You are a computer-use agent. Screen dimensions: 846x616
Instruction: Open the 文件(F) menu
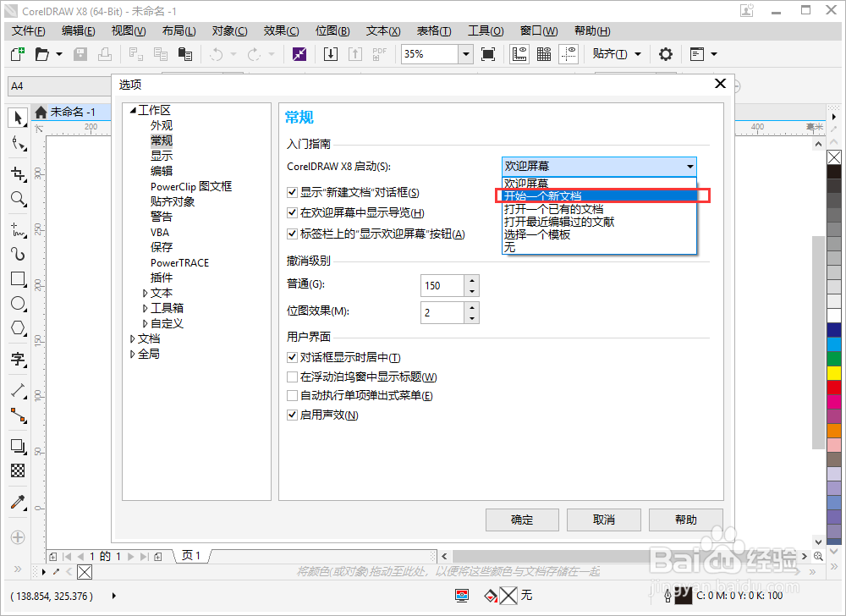pos(29,30)
